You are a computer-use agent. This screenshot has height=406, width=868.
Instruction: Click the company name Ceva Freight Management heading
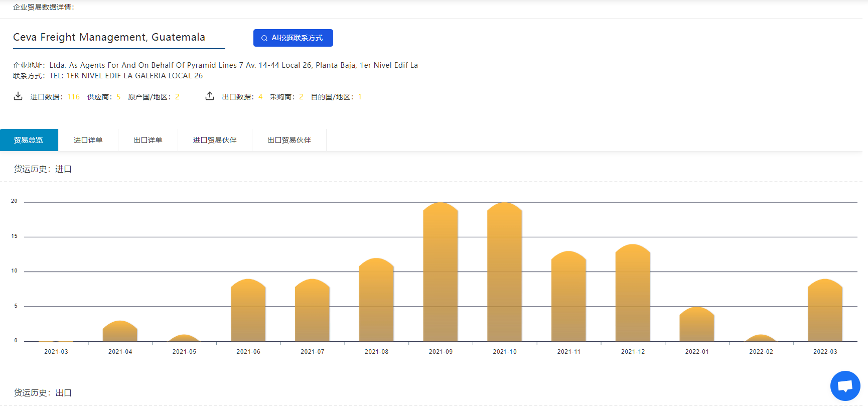click(109, 37)
